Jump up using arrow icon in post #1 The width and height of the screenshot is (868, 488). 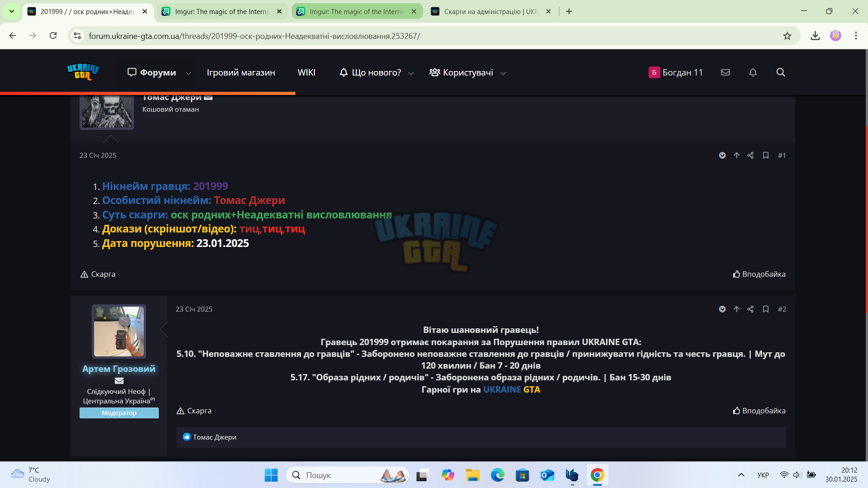pyautogui.click(x=736, y=155)
